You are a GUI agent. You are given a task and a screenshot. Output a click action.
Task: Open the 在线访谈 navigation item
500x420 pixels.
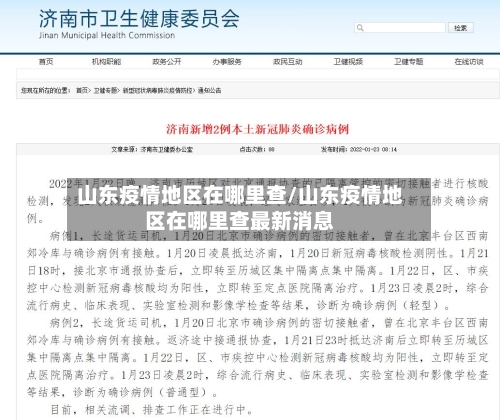(469, 62)
